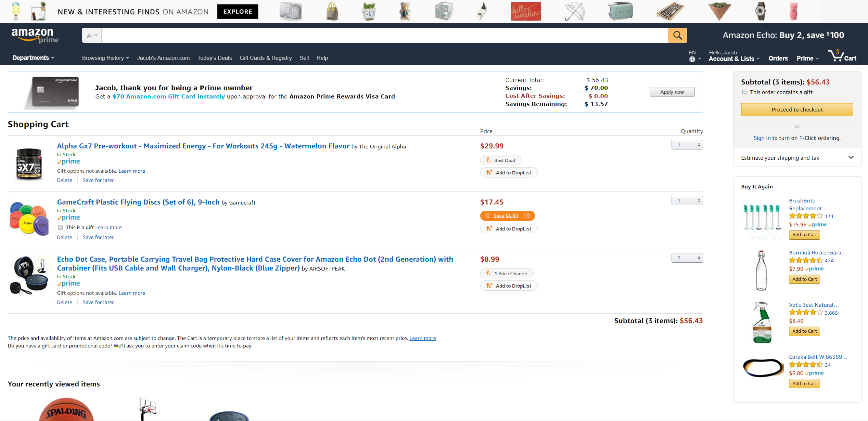868x421 pixels.
Task: Change quantity for Alpha Gx7 Pre-workout
Action: pos(687,145)
